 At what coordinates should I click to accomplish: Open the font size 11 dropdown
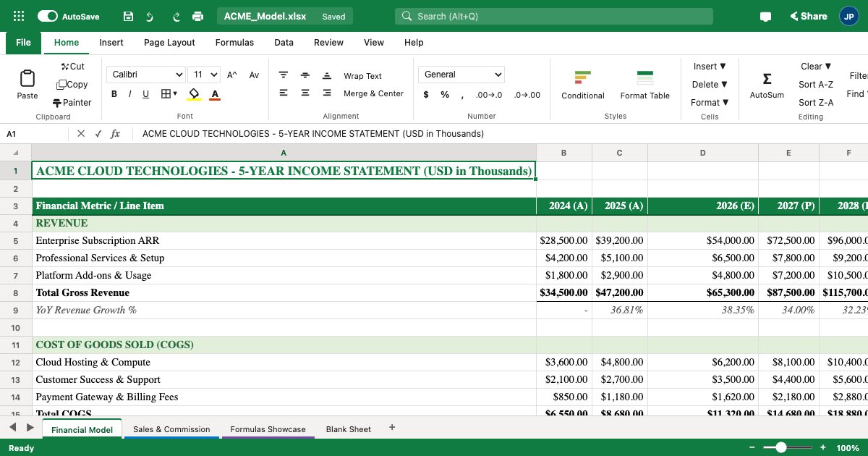tap(205, 75)
